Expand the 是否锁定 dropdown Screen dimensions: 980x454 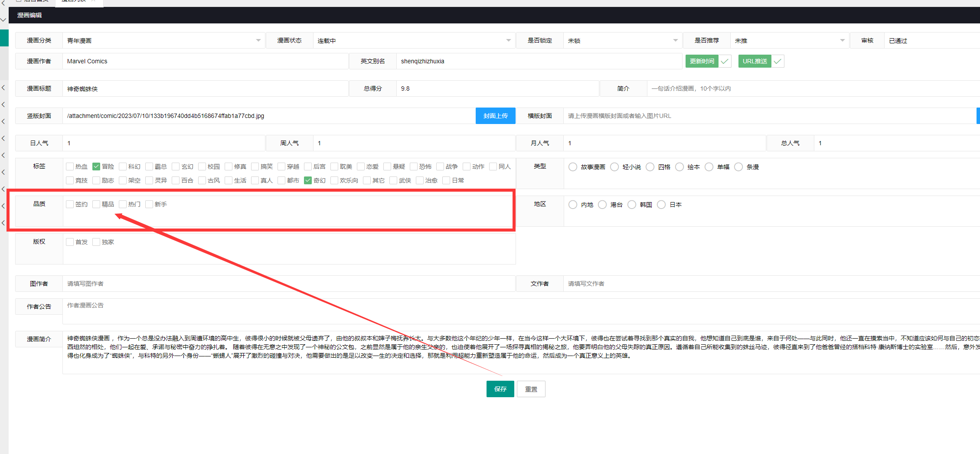tap(622, 40)
